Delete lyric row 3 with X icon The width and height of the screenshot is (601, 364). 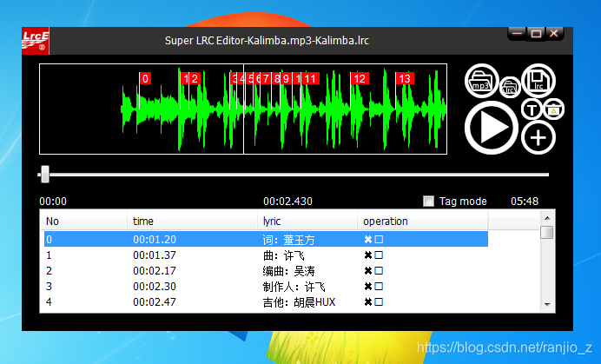[x=368, y=286]
